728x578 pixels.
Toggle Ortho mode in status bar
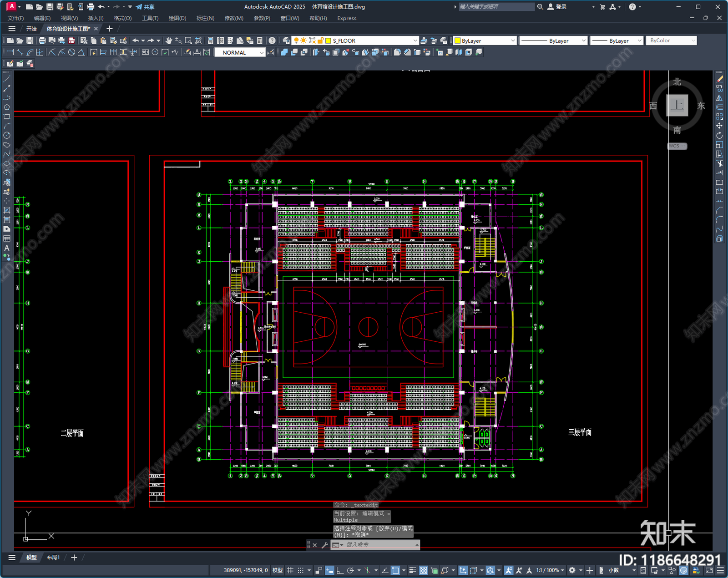[339, 570]
